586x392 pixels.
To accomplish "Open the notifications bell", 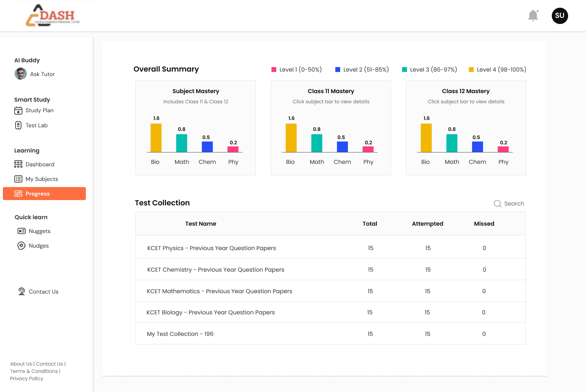I will [x=533, y=15].
